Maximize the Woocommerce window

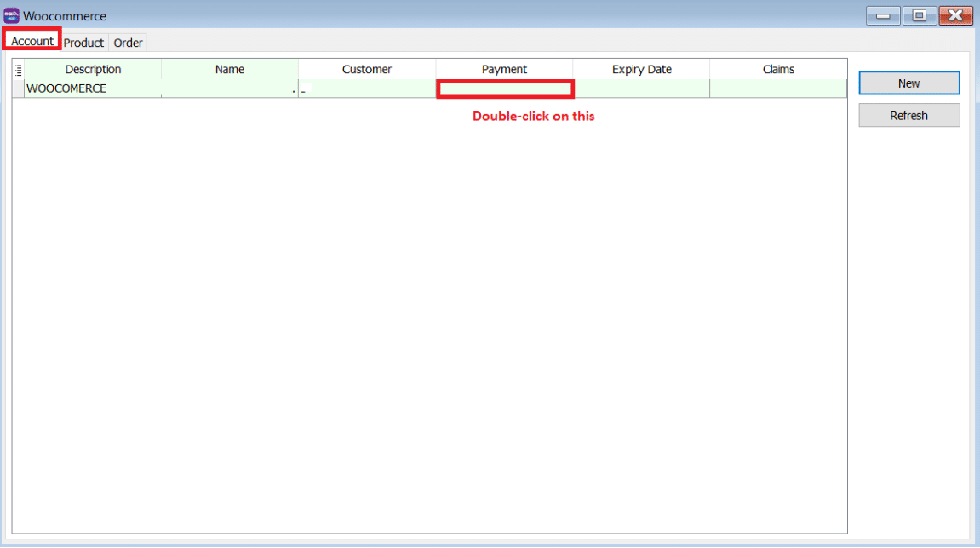tap(919, 15)
